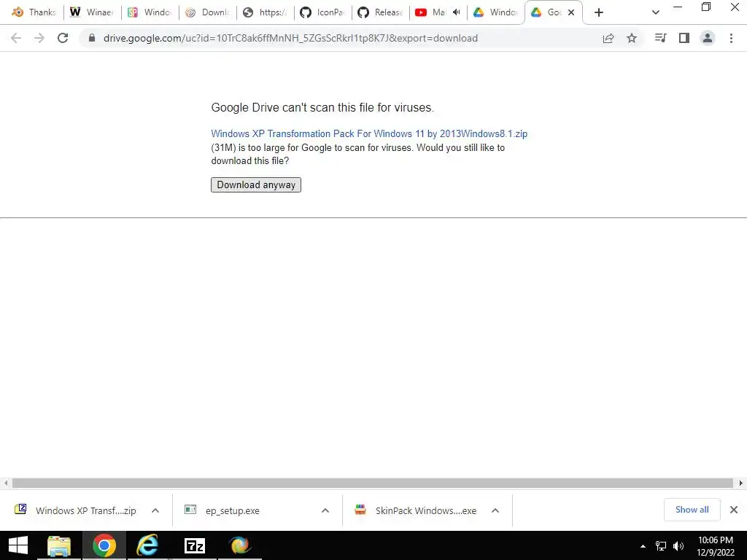Click the horizontal scrollbar track
Image resolution: width=747 pixels, height=560 pixels.
373,483
